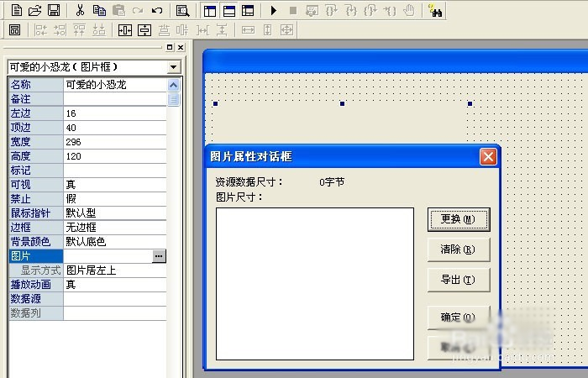
Task: Click the horizontal center alignment icon
Action: 125,30
